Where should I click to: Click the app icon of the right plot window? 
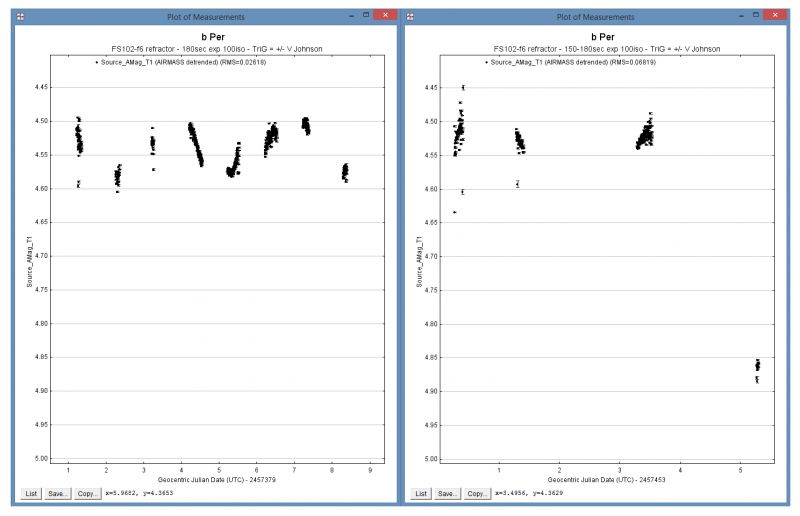pyautogui.click(x=411, y=17)
